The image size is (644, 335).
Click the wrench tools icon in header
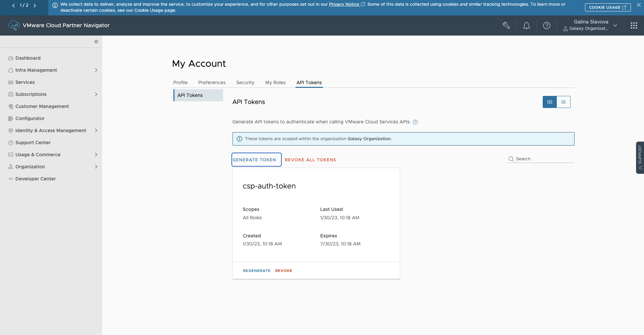[x=506, y=25]
